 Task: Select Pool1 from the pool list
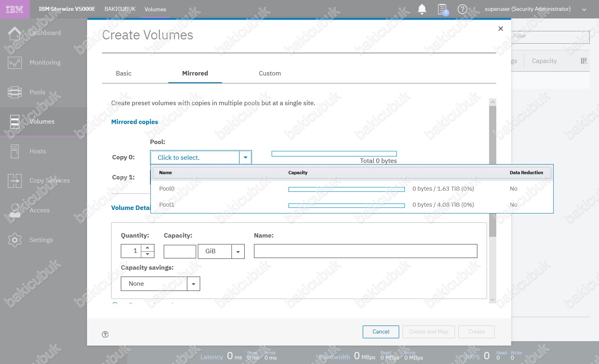point(352,205)
